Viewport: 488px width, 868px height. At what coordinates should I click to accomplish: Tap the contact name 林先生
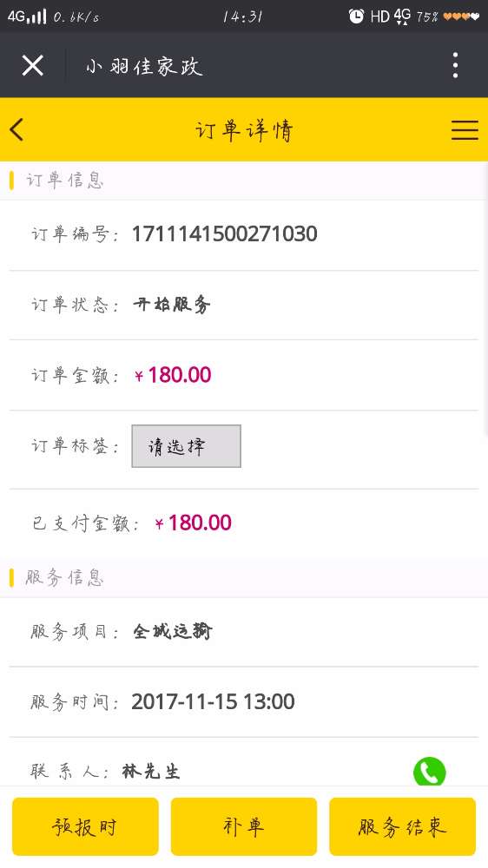151,771
